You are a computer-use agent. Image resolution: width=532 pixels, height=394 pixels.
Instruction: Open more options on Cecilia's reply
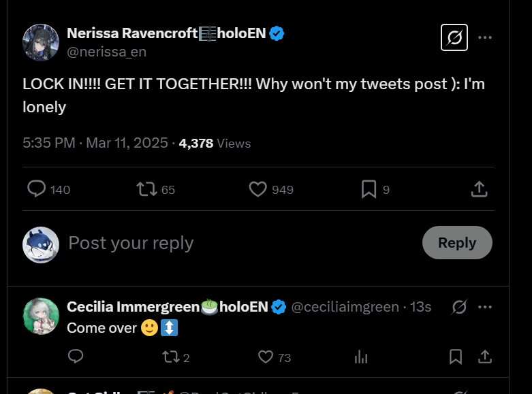[485, 307]
